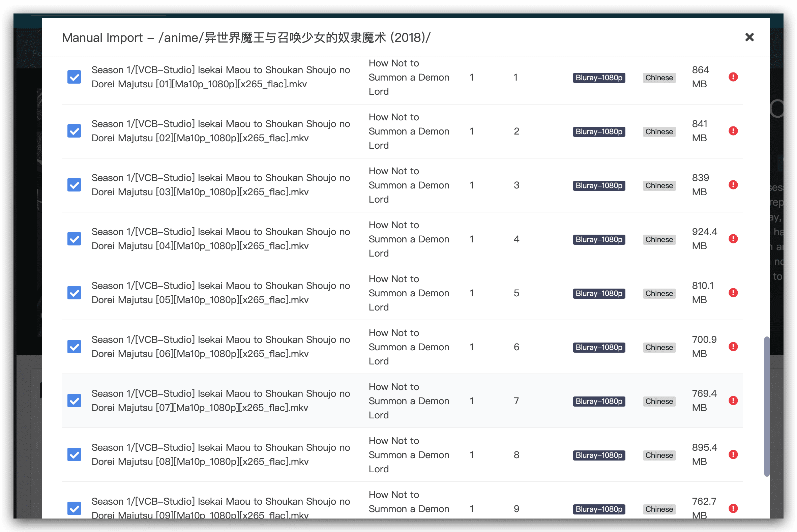This screenshot has height=532, width=797.
Task: Click the Manual Import dialog's vertical scrollbar thumb
Action: pos(766,407)
